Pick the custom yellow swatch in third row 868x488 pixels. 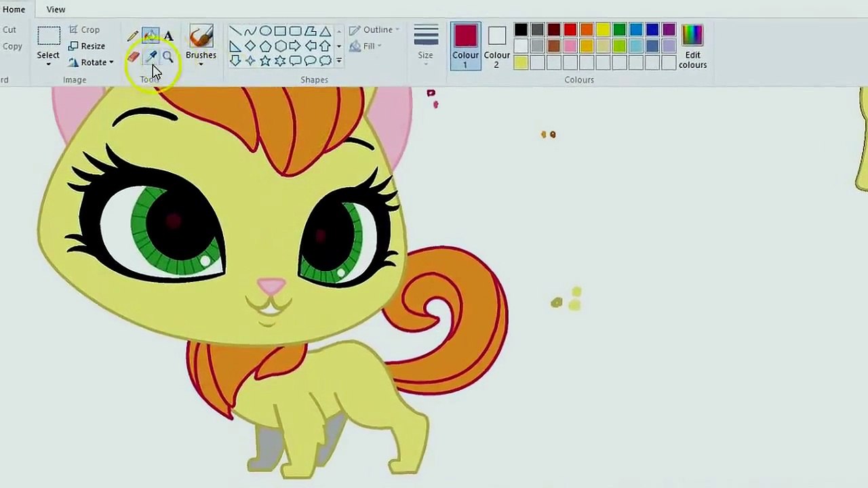click(521, 63)
